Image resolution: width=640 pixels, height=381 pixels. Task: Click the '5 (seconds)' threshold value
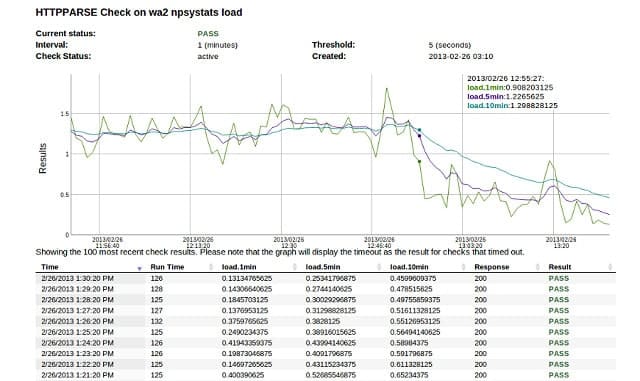coord(450,45)
